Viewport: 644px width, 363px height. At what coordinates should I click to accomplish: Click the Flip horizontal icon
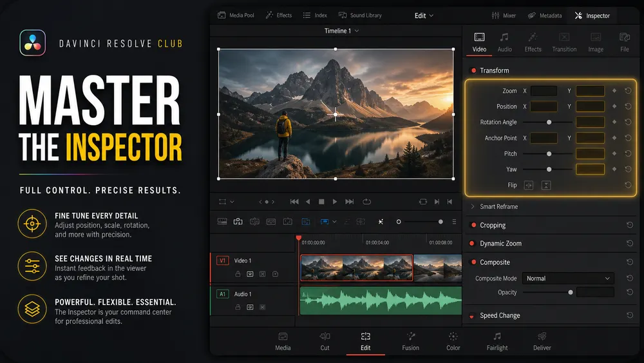pos(529,186)
